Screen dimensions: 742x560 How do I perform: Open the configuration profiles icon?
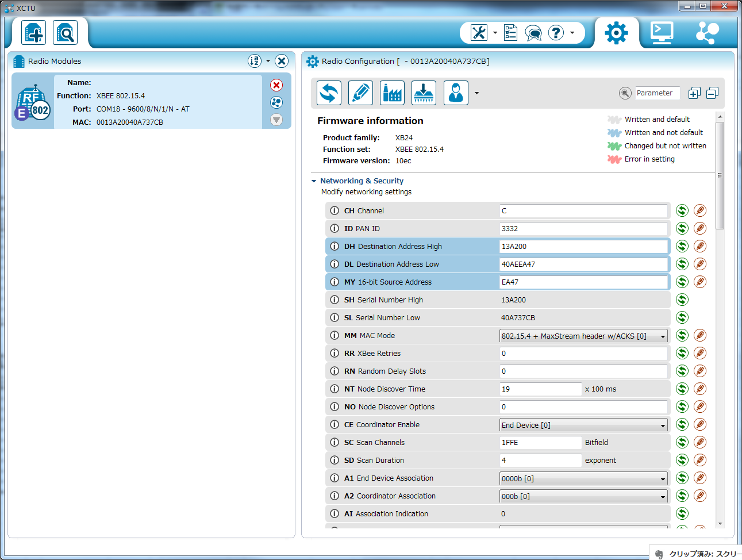coord(456,93)
